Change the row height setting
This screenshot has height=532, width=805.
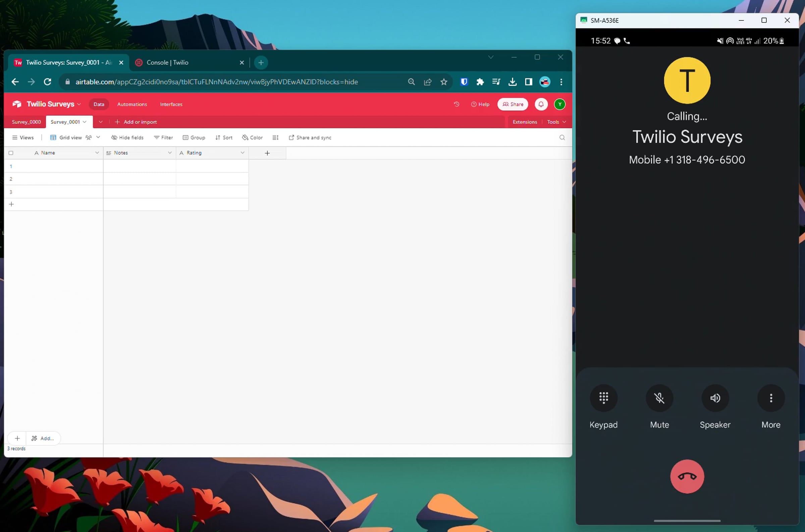click(275, 137)
